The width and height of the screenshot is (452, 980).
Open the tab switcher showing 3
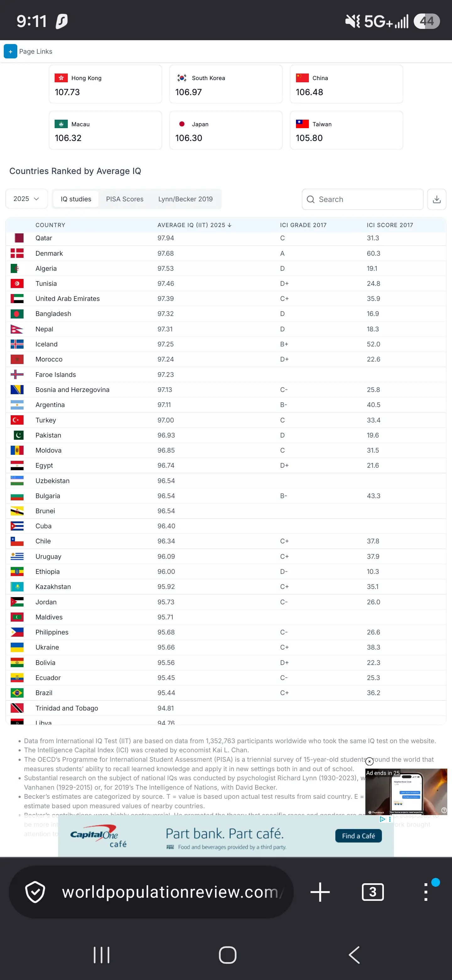(373, 892)
